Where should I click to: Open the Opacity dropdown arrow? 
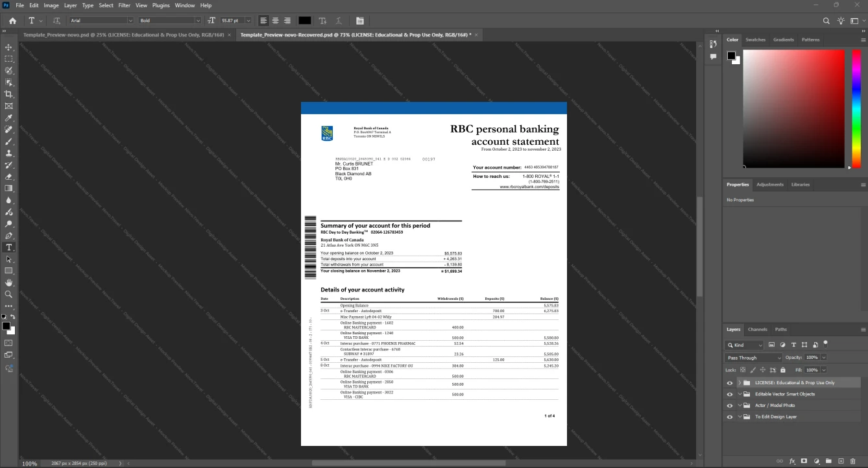coord(824,358)
